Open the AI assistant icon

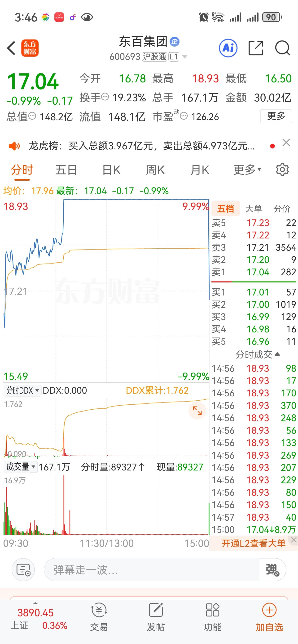click(x=228, y=48)
